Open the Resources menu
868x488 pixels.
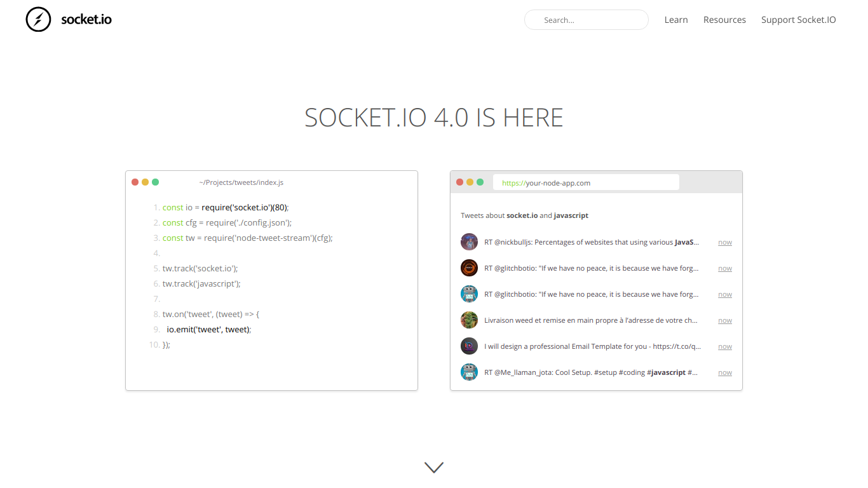tap(724, 20)
